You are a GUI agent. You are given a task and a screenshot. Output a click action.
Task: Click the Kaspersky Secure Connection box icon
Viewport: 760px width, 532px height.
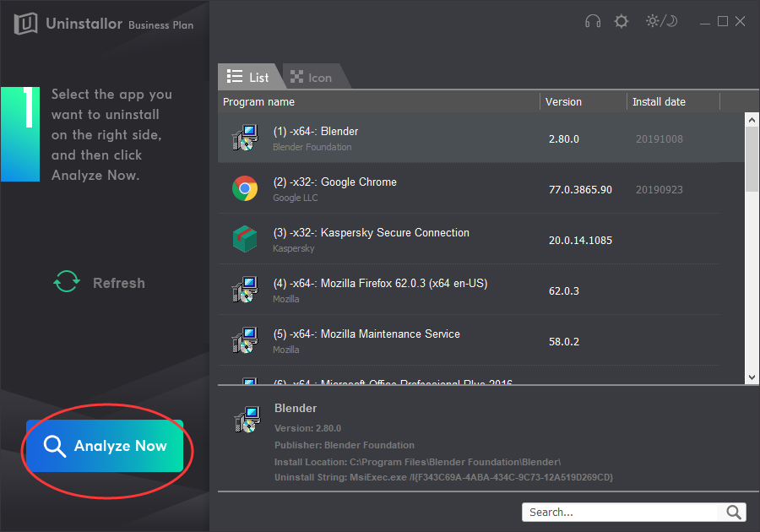point(245,239)
